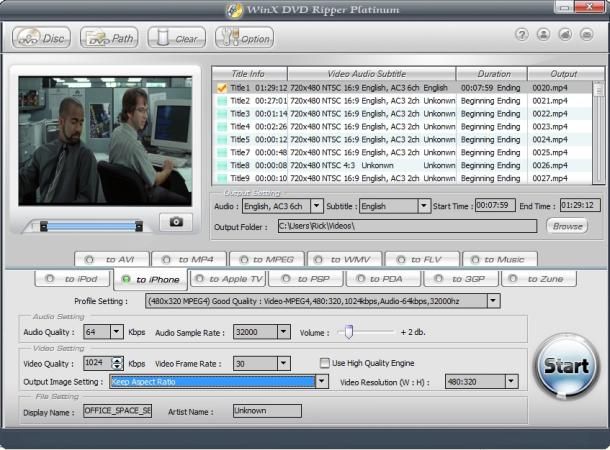Open the DVD Disc source button

[41, 38]
